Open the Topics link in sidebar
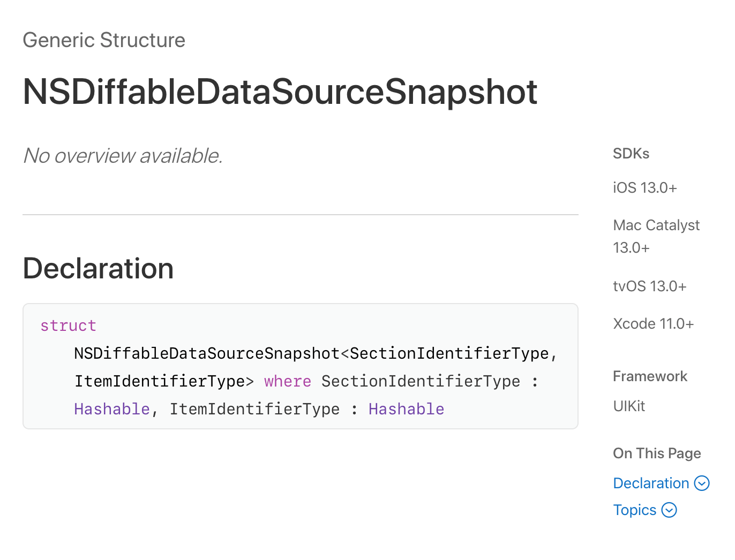This screenshot has width=735, height=560. [x=634, y=510]
